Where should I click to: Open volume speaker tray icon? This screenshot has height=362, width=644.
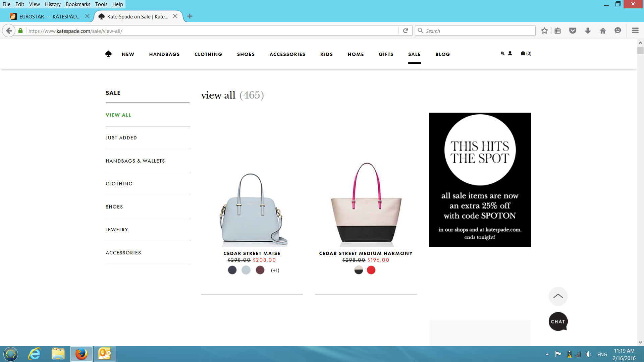588,354
